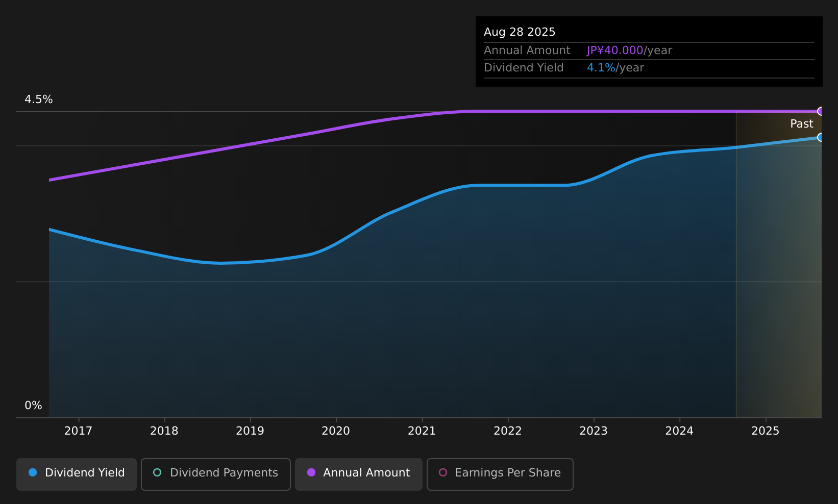
Task: Enable the Dividend Payments series
Action: point(215,474)
